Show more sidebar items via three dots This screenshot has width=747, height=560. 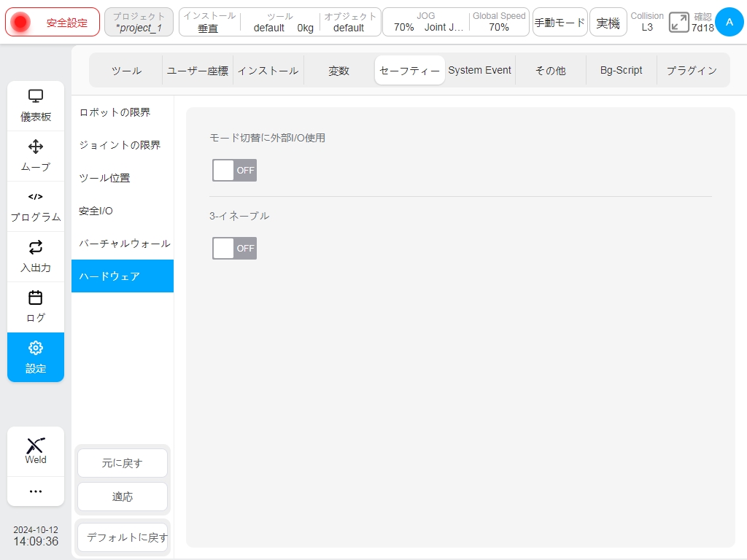36,491
